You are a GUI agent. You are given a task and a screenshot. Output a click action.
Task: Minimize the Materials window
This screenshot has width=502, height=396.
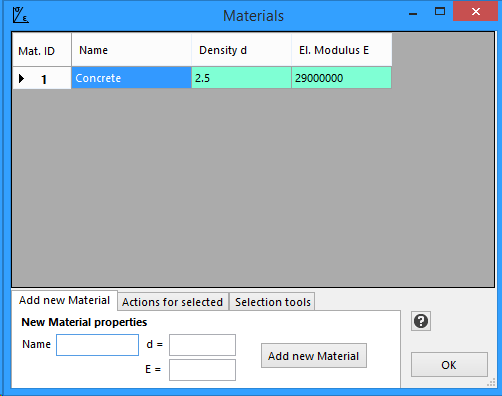click(x=413, y=14)
